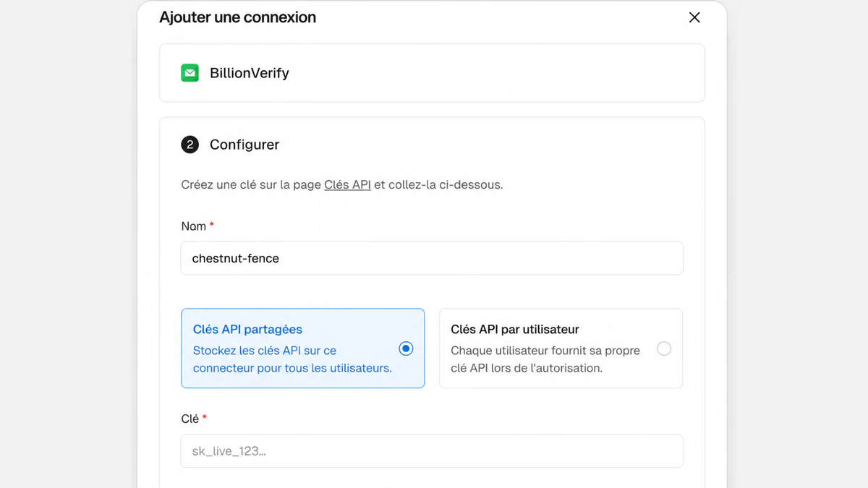Close the Ajouter une connexion dialog
The width and height of the screenshot is (868, 488).
(x=694, y=17)
